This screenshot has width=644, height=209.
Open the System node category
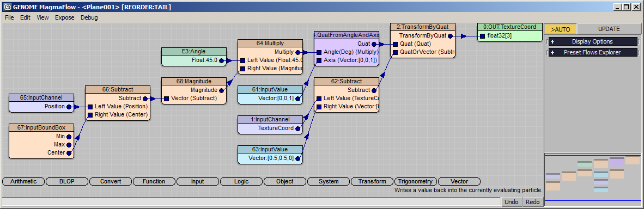[329, 181]
